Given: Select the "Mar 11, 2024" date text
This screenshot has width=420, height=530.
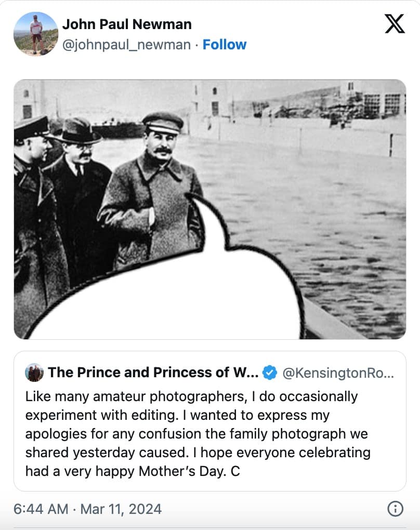Looking at the screenshot, I should coord(121,509).
